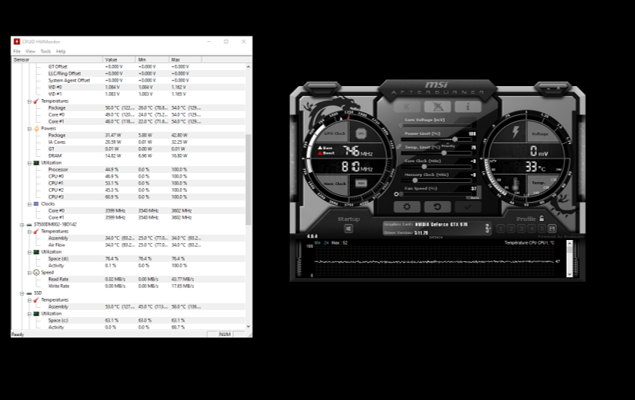Screen dimensions: 635x400
Task: Collapse CPU Utilization node above Processor row
Action: 30,163
